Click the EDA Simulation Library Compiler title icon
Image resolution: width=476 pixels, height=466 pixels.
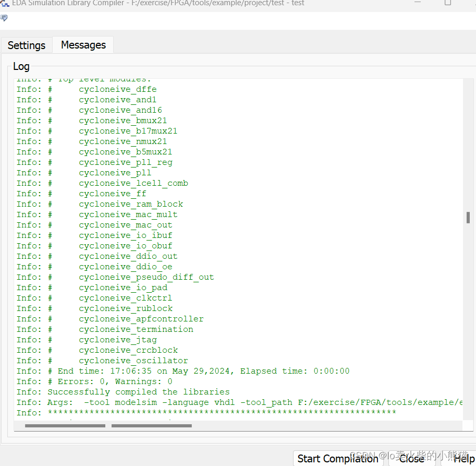tap(4, 3)
